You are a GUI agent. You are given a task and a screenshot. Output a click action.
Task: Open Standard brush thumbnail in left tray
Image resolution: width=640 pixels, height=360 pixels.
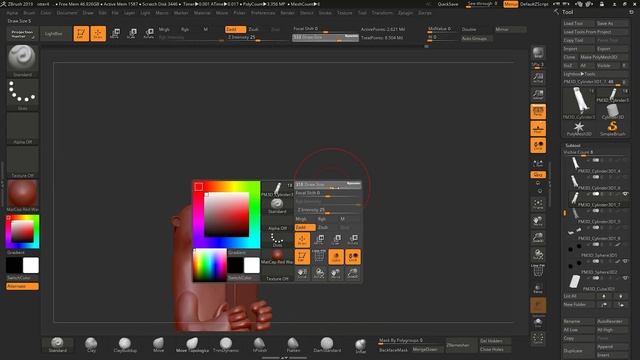click(x=22, y=60)
